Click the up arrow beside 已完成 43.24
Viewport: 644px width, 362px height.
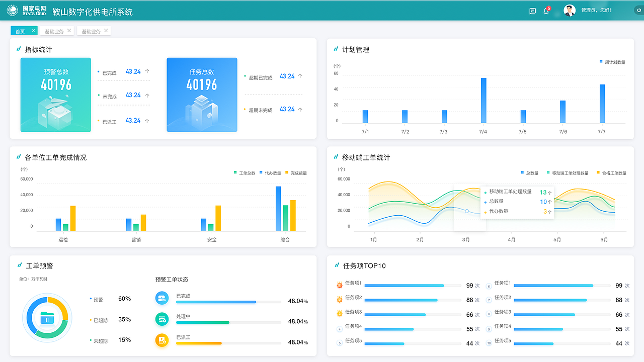tap(147, 72)
